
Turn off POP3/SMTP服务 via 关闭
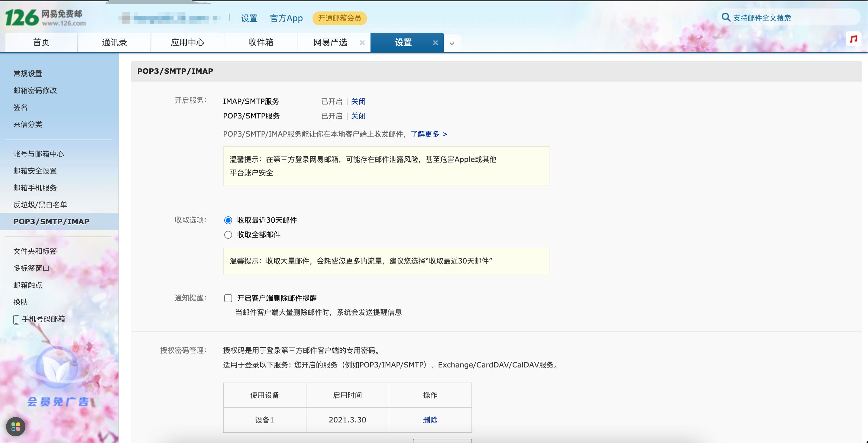[358, 116]
